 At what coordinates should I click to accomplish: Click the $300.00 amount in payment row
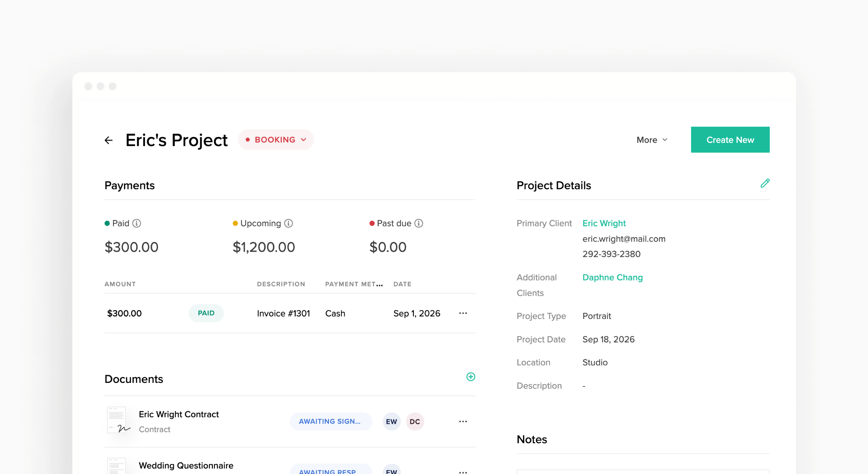(x=124, y=313)
